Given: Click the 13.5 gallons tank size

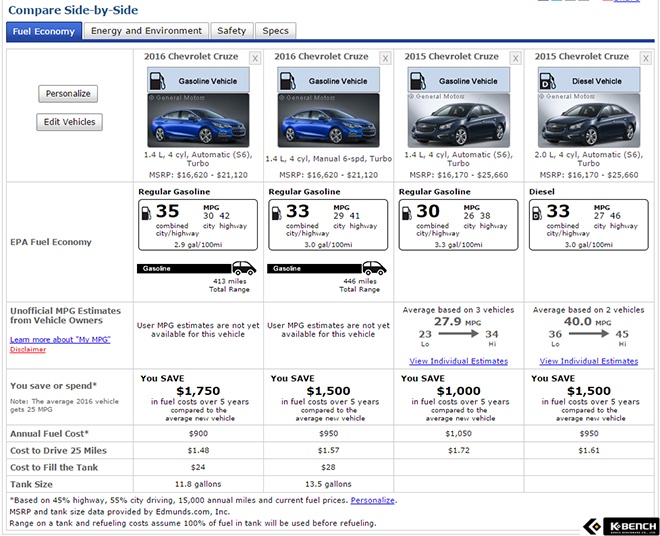Looking at the screenshot, I should [328, 484].
